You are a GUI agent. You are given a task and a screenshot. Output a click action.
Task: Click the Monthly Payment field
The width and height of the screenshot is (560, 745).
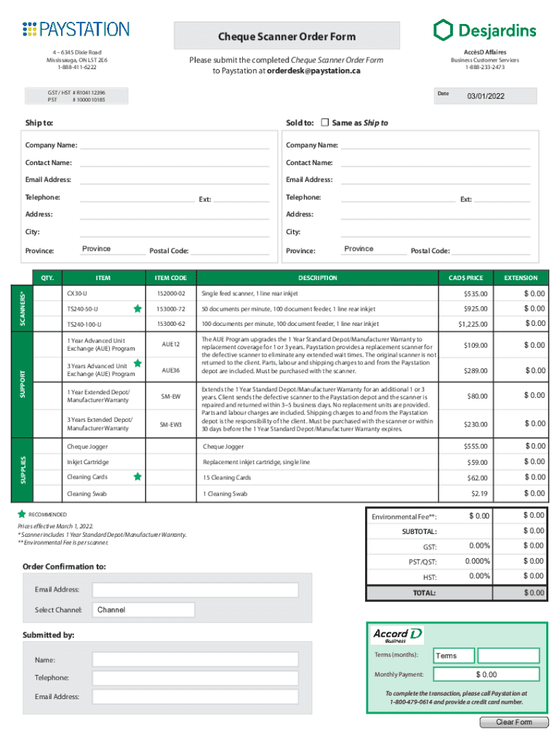(x=486, y=674)
